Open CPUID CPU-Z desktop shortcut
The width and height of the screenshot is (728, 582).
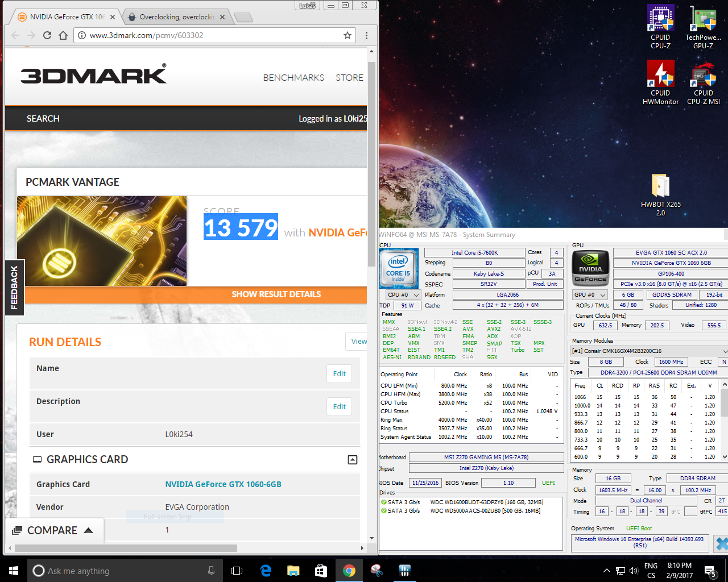coord(660,27)
